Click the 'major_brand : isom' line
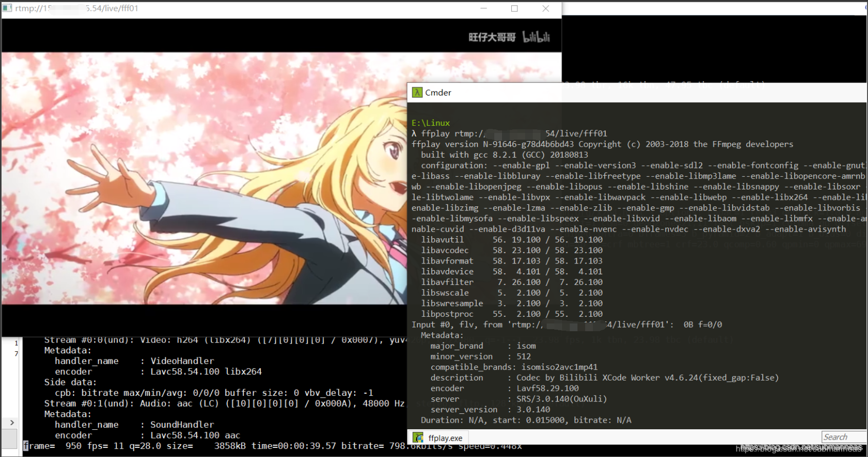Screen dimensions: 868x457 click(x=483, y=346)
